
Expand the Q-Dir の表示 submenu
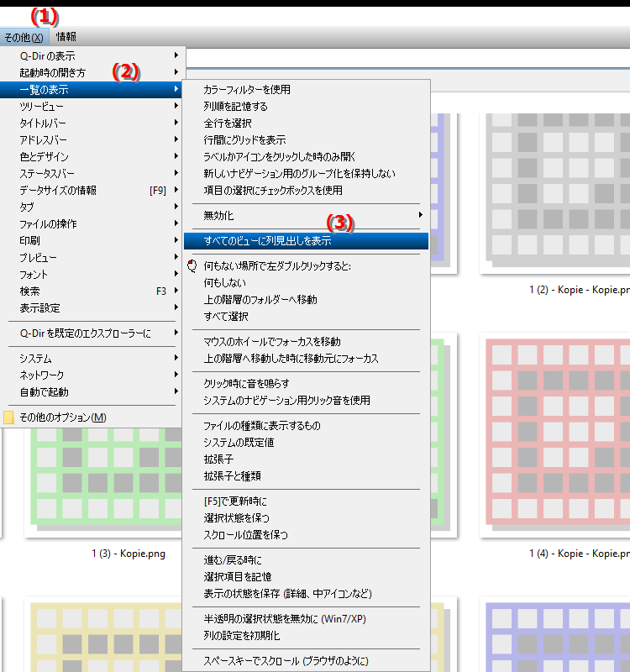point(91,55)
